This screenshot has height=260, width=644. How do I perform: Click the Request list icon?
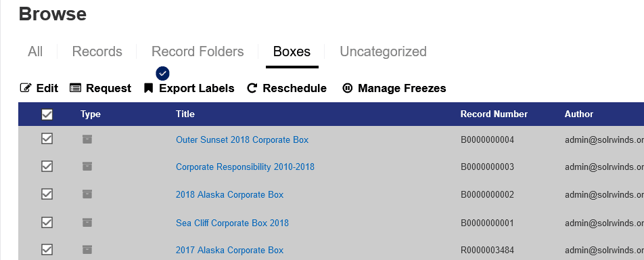click(75, 88)
